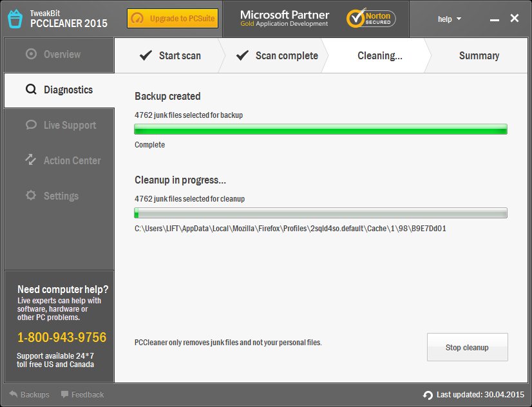The width and height of the screenshot is (532, 407).
Task: Click the Diagnostics magnifier icon
Action: coord(31,90)
